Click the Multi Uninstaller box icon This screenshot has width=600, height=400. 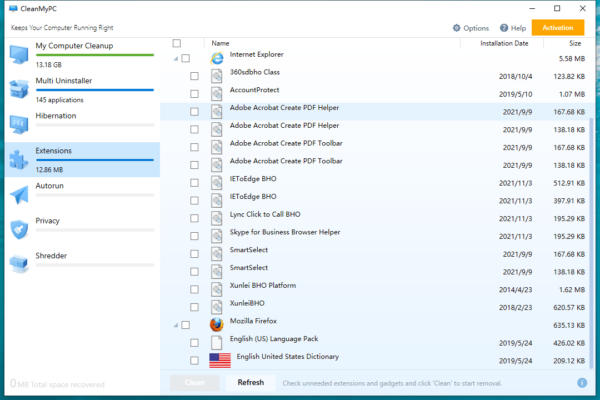click(19, 89)
